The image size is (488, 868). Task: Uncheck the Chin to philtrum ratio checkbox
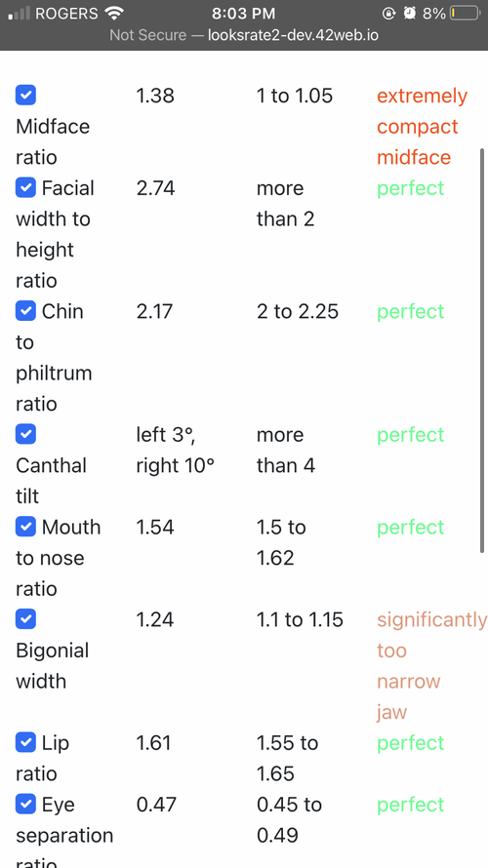25,310
